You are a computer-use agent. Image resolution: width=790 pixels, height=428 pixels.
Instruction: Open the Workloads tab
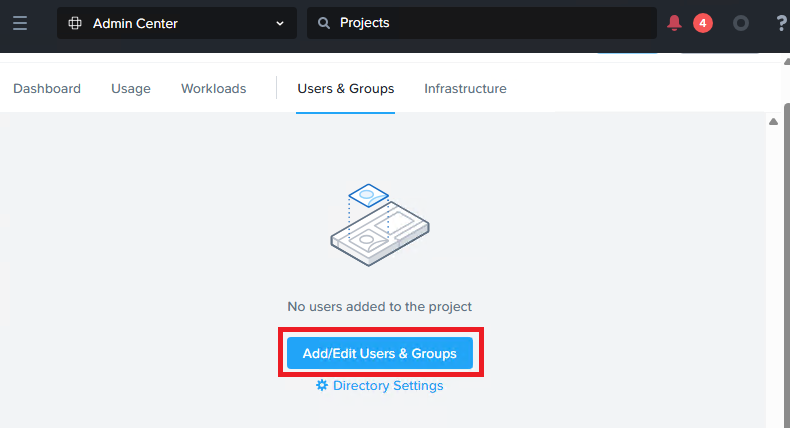coord(214,89)
